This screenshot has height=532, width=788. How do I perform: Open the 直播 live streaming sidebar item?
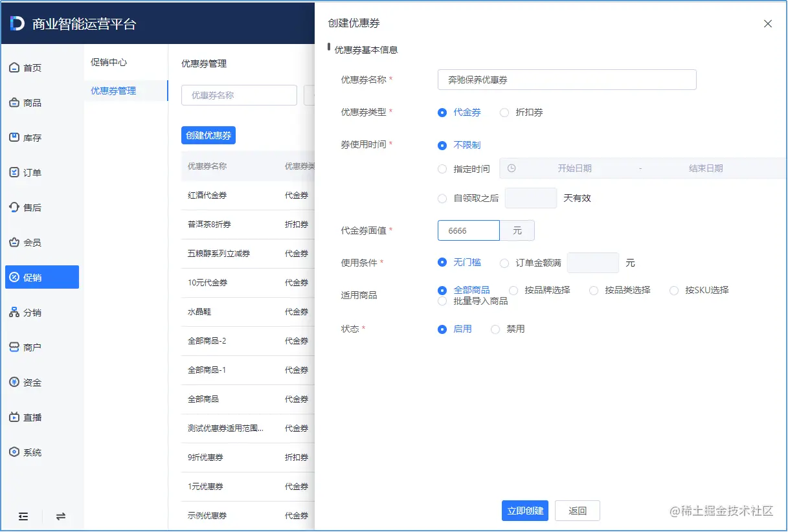(42, 417)
